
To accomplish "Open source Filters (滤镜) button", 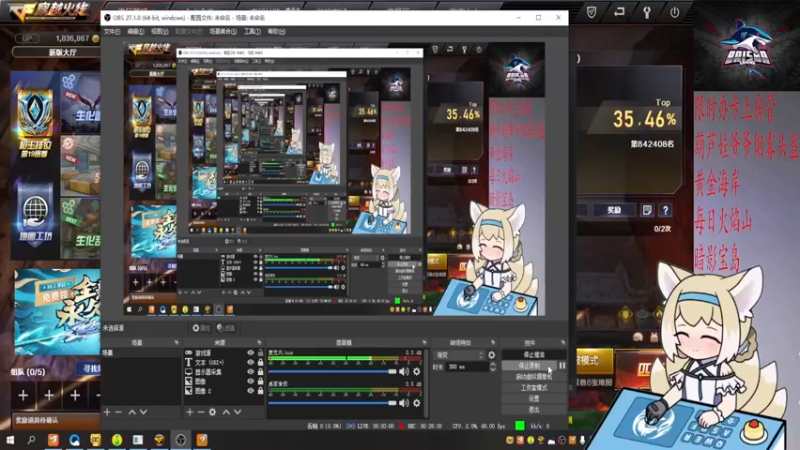I will (226, 328).
